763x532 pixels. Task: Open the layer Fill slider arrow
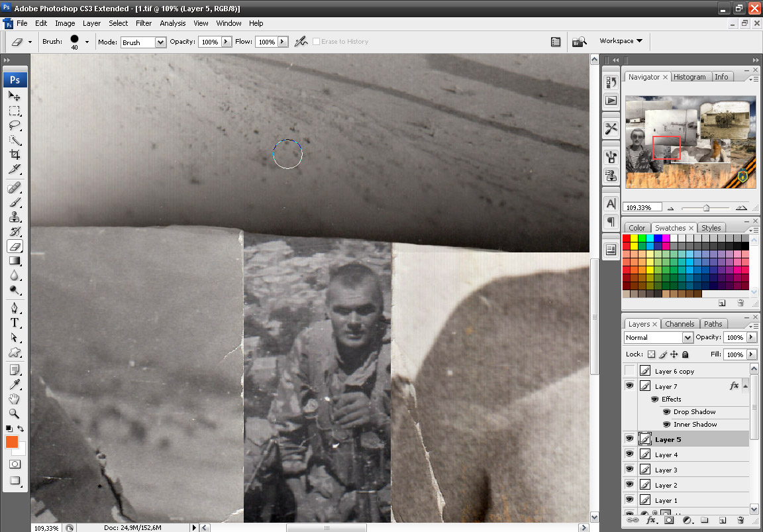[x=751, y=354]
